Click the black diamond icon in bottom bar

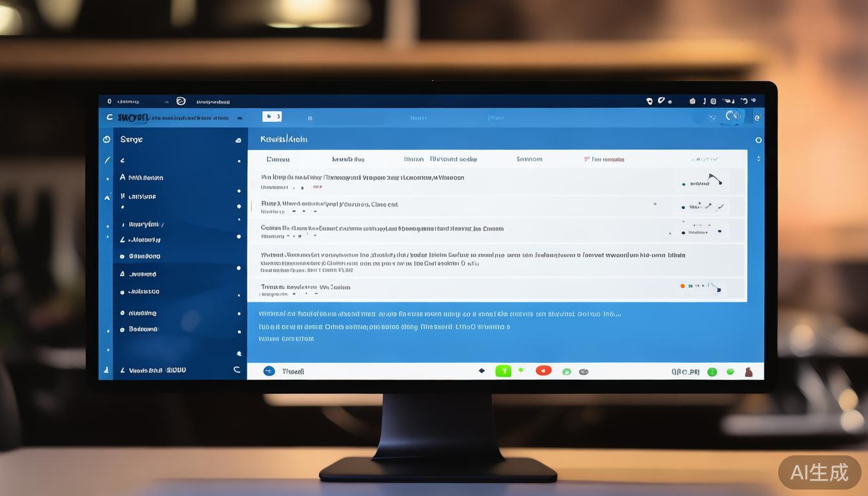coord(481,371)
